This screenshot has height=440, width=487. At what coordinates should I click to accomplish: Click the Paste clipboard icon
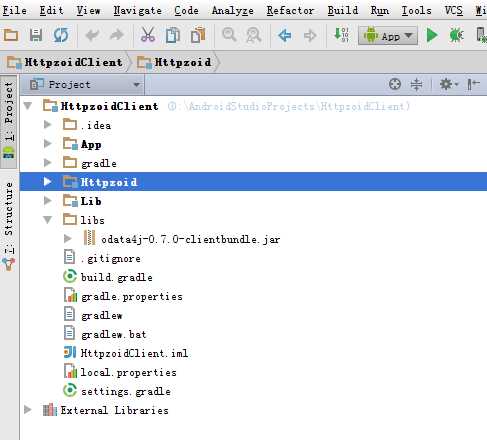[198, 35]
